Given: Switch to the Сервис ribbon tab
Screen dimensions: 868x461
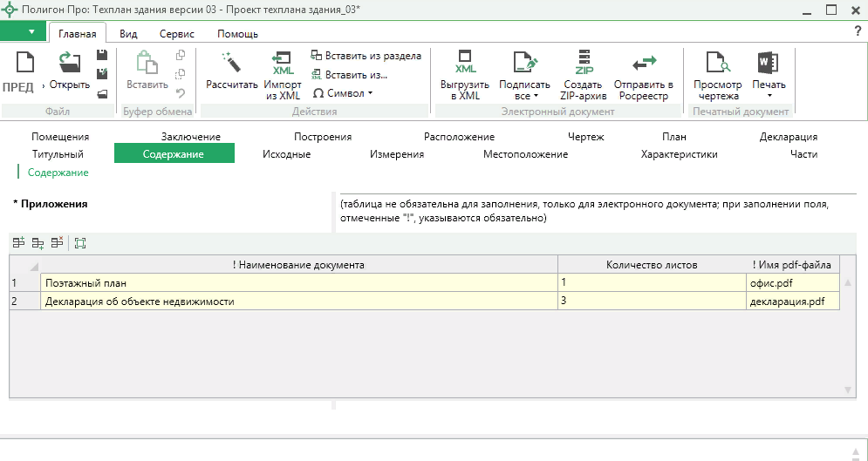Looking at the screenshot, I should 176,34.
